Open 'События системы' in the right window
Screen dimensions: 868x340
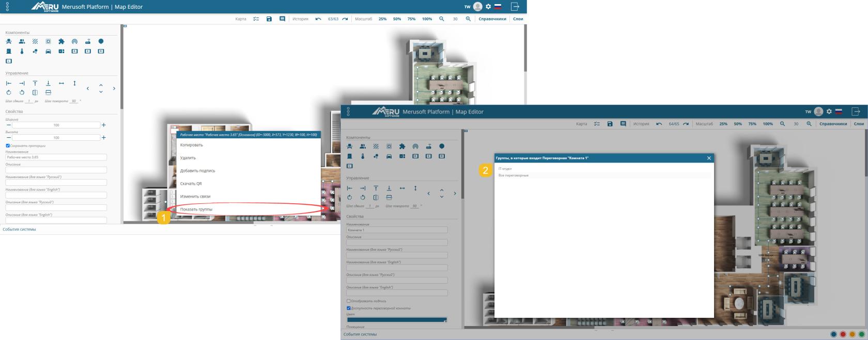[x=361, y=334]
